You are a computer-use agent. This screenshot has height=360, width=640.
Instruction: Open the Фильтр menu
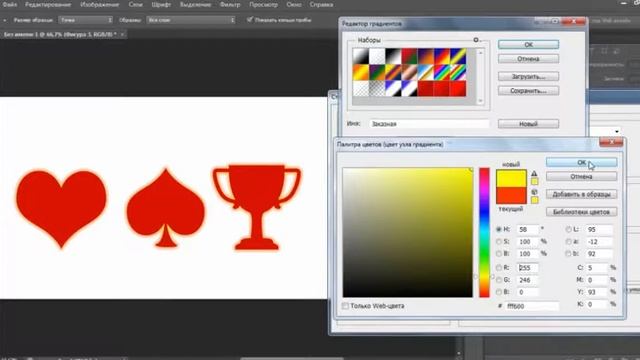tap(230, 4)
